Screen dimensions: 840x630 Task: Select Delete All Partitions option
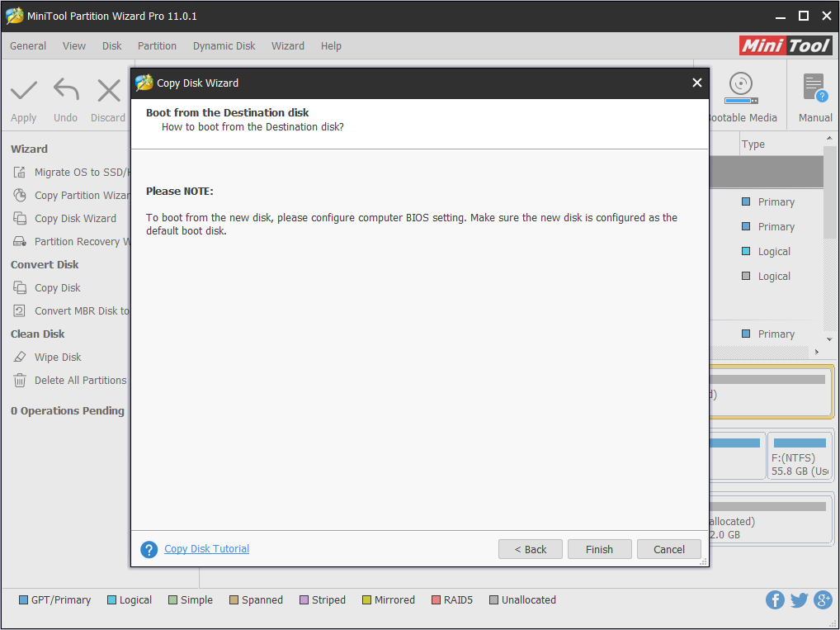(80, 380)
